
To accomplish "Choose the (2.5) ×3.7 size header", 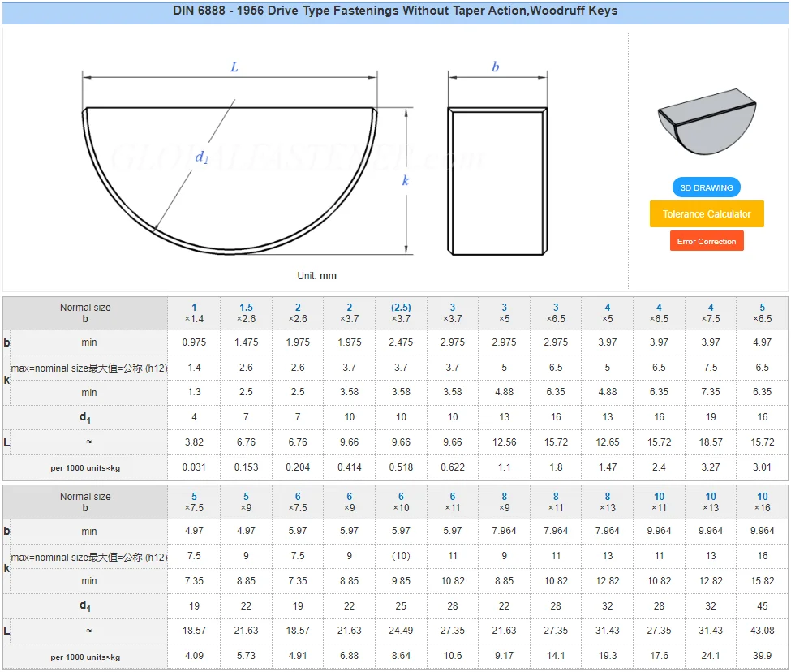I will pyautogui.click(x=401, y=313).
